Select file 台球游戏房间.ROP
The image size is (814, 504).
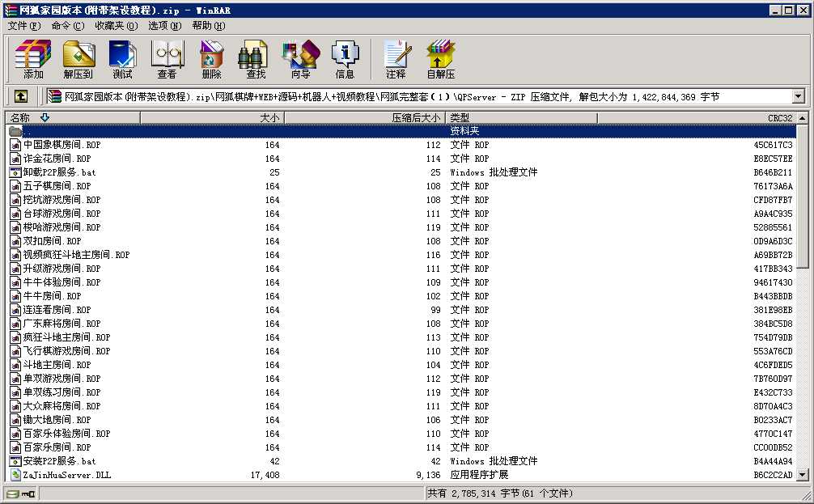(61, 214)
